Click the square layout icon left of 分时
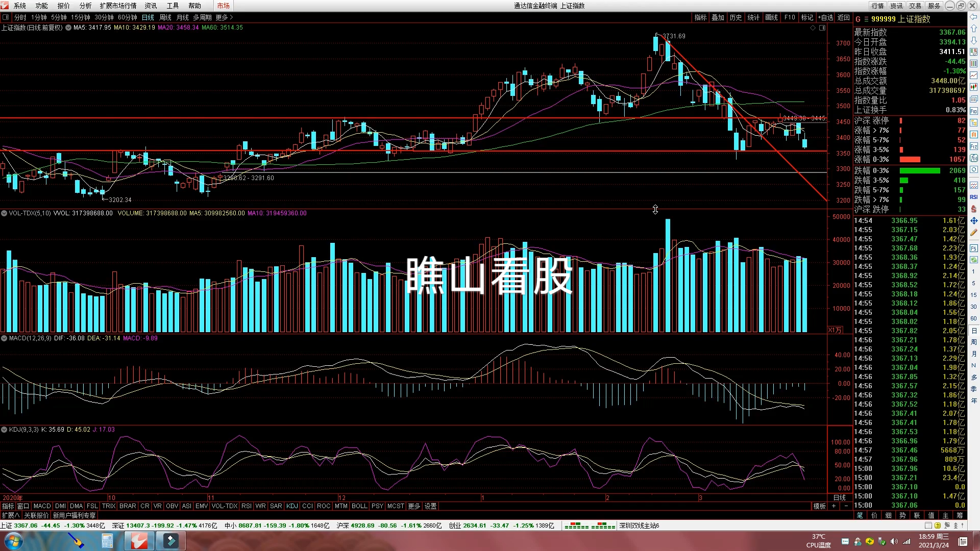Image resolution: width=980 pixels, height=551 pixels. coord(6,17)
